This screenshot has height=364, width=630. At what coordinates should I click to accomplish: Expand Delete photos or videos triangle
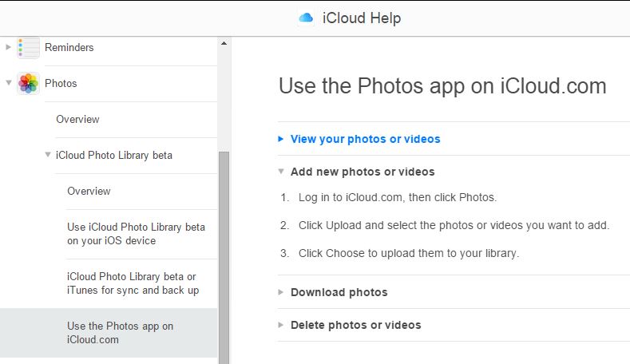tap(281, 325)
